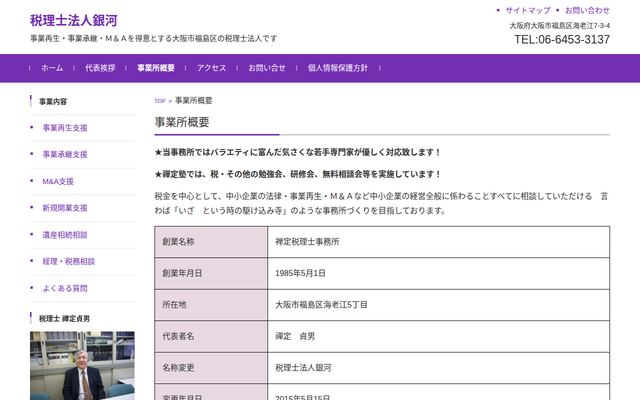Click the paragraph starting 税金を中心として
The width and height of the screenshot is (640, 400).
(x=382, y=203)
